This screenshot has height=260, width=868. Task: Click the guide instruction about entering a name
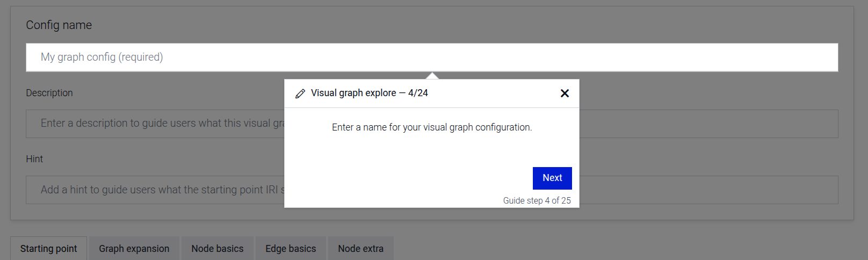(431, 127)
